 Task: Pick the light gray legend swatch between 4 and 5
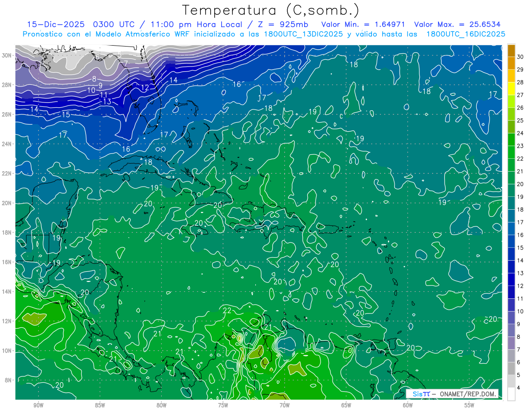(x=511, y=381)
